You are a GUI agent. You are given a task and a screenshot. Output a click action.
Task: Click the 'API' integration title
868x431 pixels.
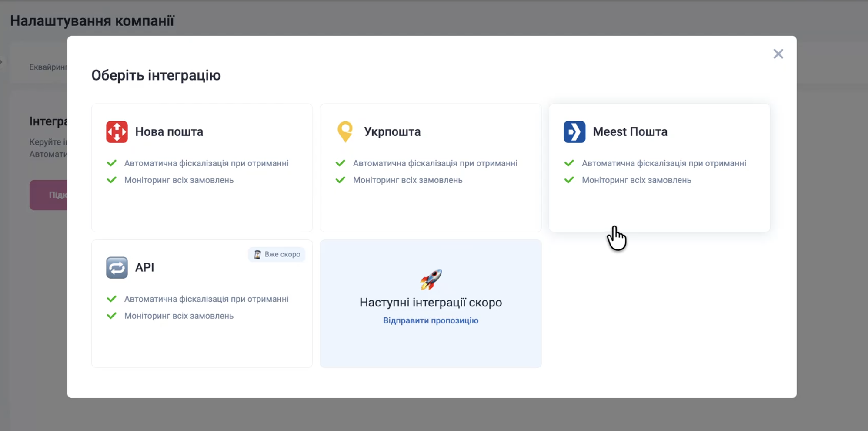tap(144, 267)
